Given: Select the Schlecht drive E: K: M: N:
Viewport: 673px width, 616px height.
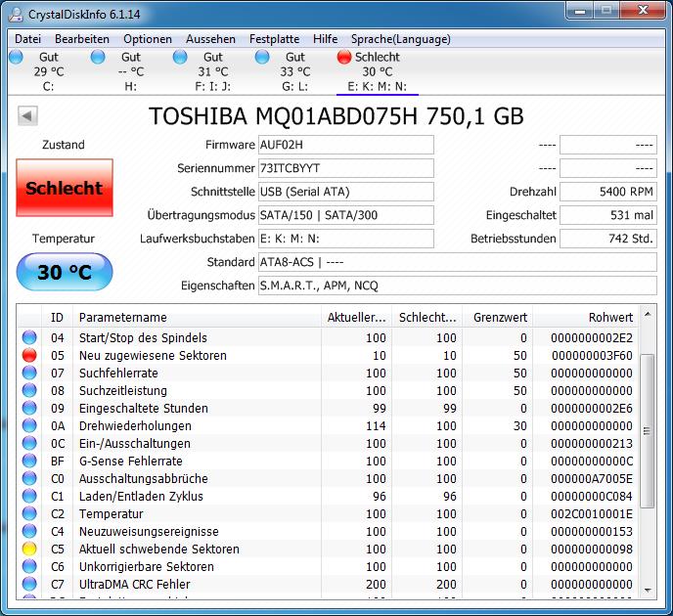Looking at the screenshot, I should (378, 71).
